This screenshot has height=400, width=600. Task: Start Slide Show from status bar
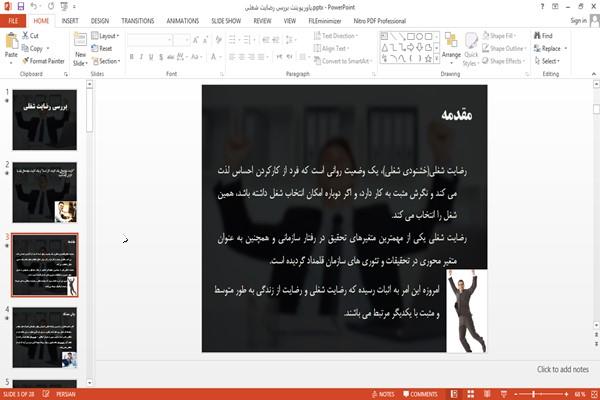point(504,394)
